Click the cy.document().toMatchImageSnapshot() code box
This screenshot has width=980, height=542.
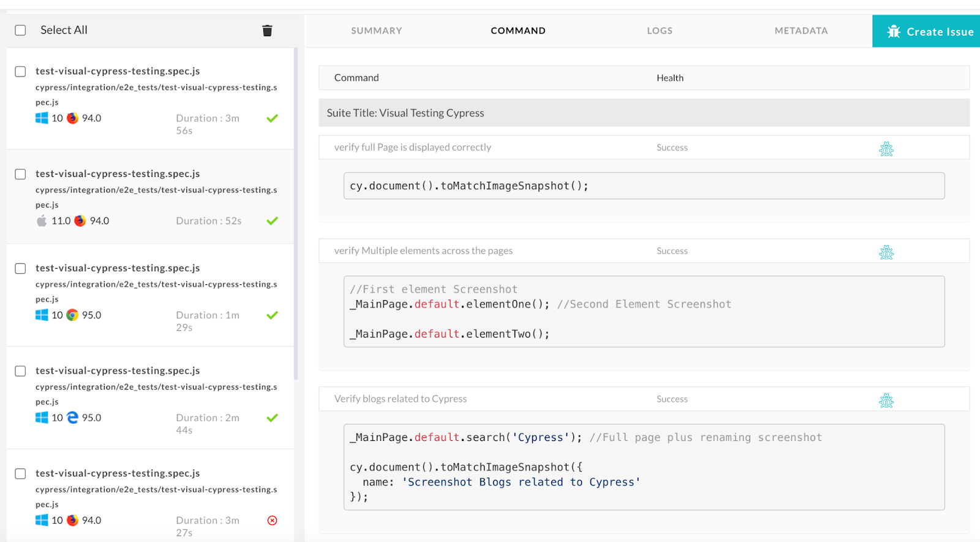(x=644, y=186)
